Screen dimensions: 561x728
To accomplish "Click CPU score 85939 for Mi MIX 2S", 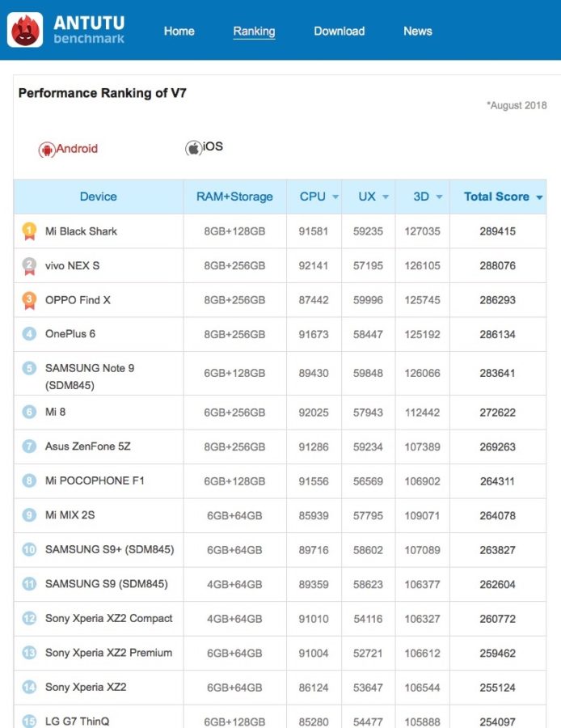I will coord(314,516).
